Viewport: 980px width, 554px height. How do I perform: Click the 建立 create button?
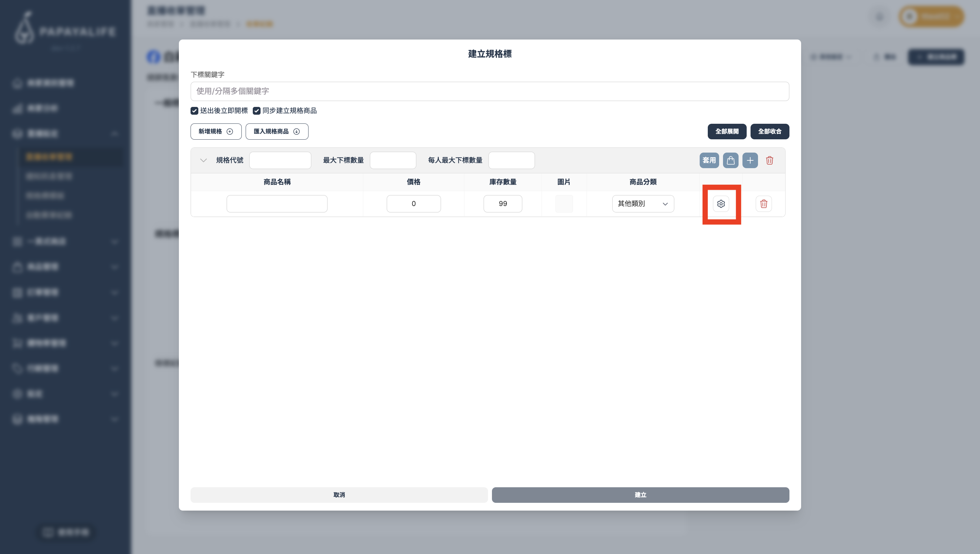tap(640, 495)
